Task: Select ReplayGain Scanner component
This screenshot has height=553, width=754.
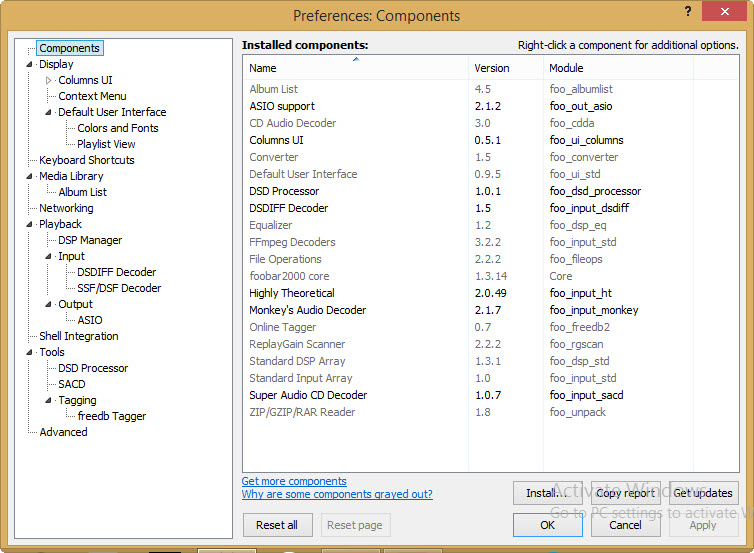Action: [490, 344]
